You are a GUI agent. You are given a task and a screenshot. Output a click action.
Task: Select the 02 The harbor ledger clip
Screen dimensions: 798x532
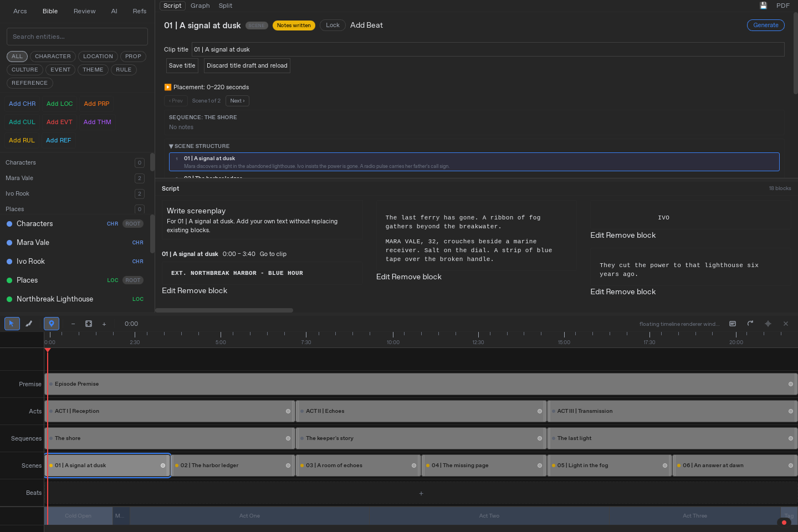pos(232,465)
